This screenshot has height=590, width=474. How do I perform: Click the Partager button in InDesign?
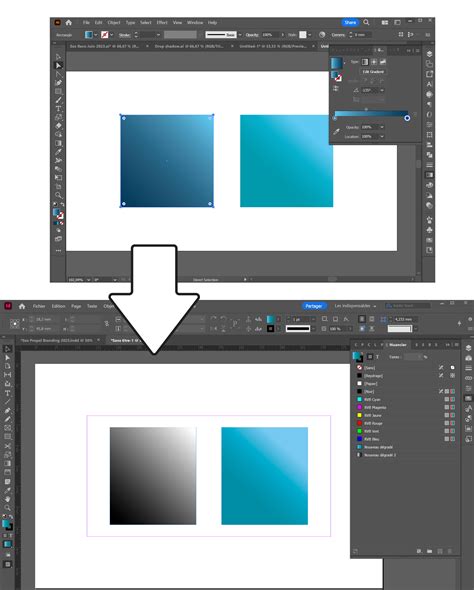(314, 306)
